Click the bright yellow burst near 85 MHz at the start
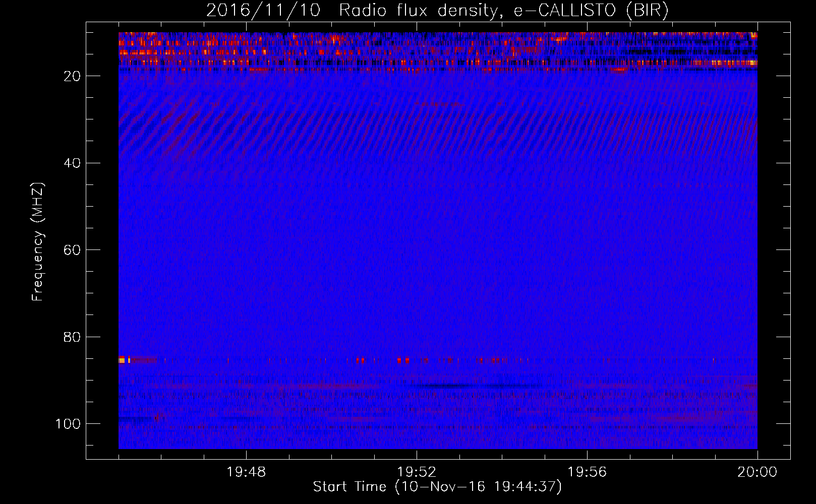The width and height of the screenshot is (816, 504). click(125, 360)
